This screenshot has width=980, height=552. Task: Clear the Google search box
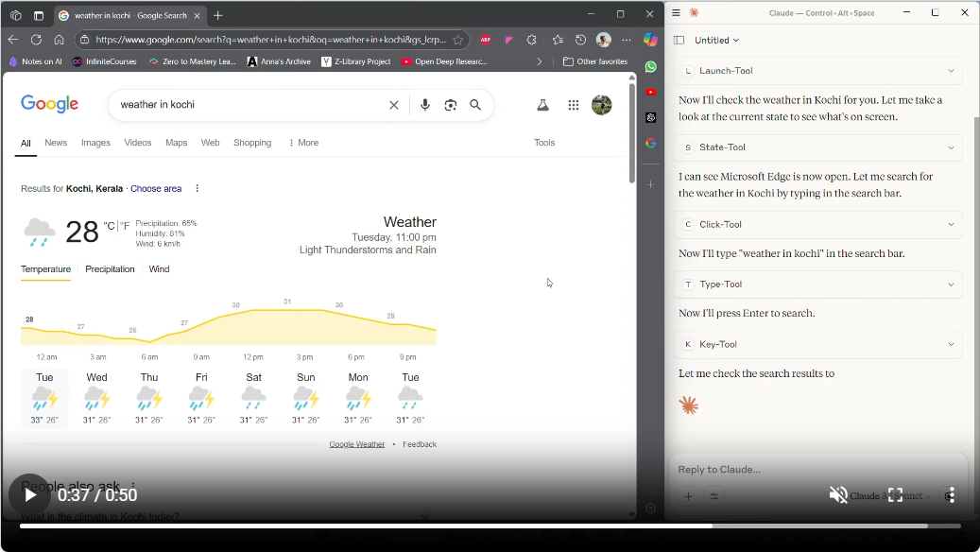(x=394, y=105)
